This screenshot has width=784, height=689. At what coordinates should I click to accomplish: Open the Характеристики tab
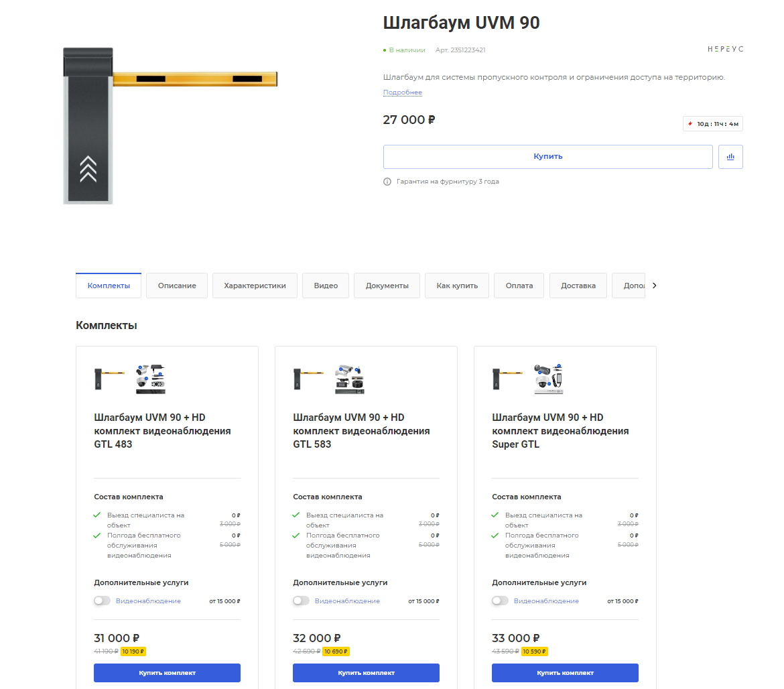(x=255, y=286)
